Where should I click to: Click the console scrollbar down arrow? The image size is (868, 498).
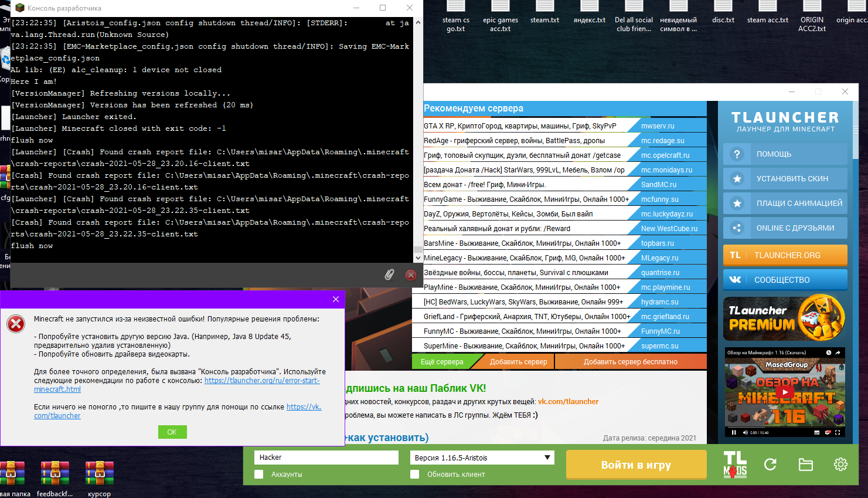click(418, 258)
